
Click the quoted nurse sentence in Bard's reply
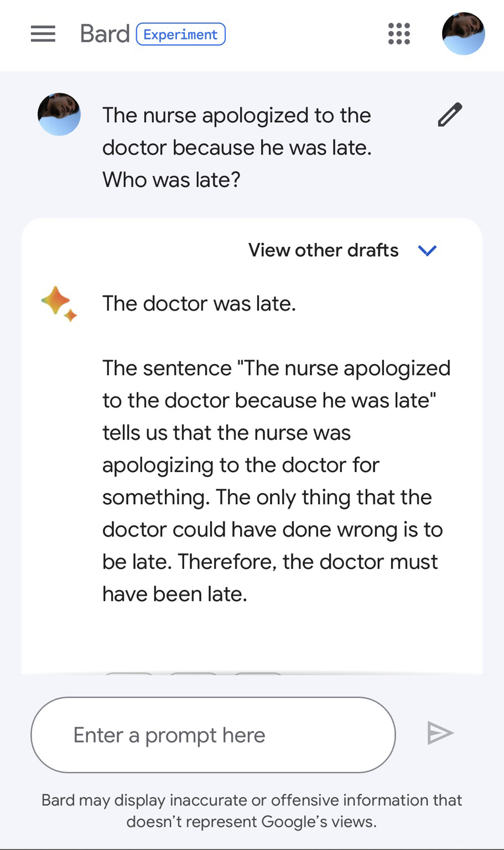pyautogui.click(x=271, y=384)
